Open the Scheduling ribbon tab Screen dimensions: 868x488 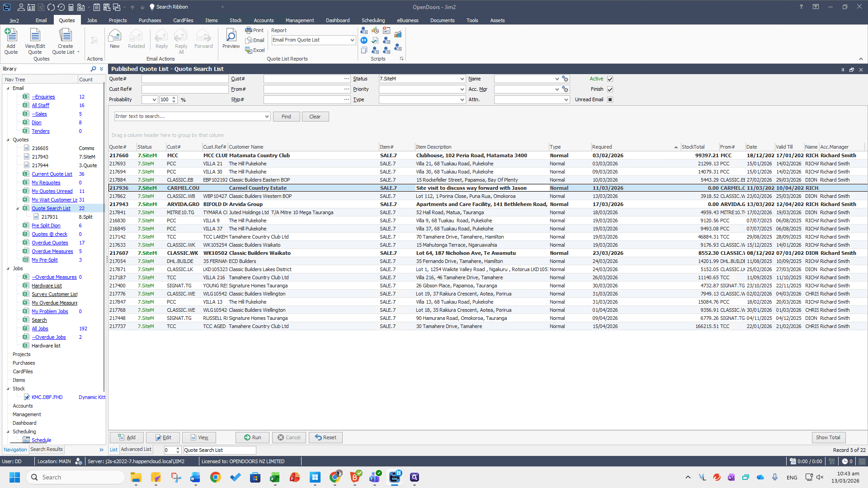pyautogui.click(x=373, y=20)
